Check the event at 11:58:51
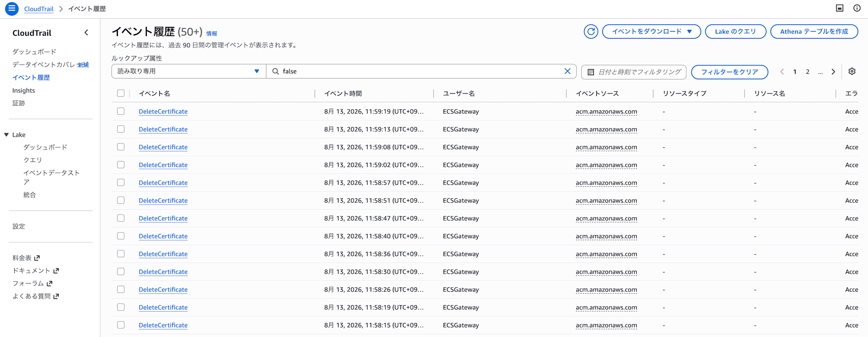The width and height of the screenshot is (868, 337). click(x=121, y=200)
